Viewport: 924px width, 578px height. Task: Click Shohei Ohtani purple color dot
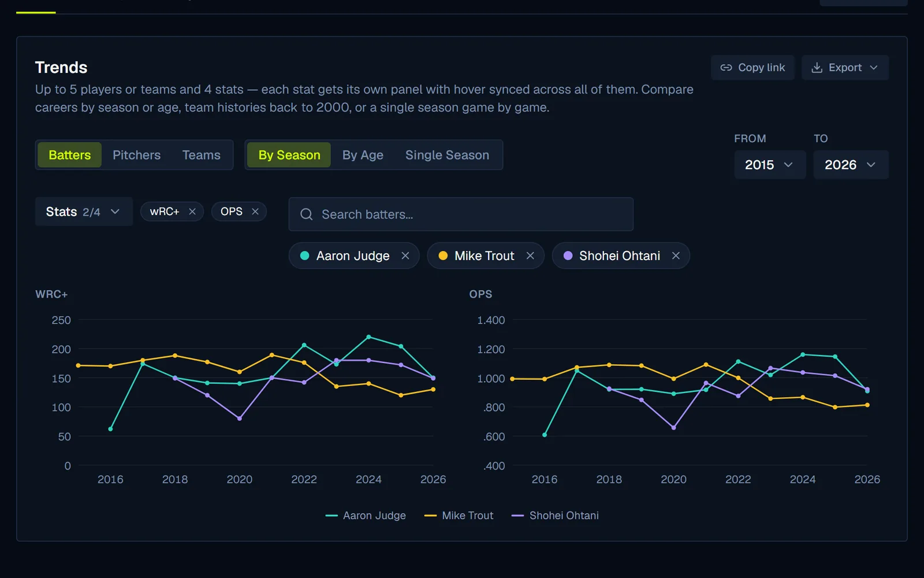(568, 255)
